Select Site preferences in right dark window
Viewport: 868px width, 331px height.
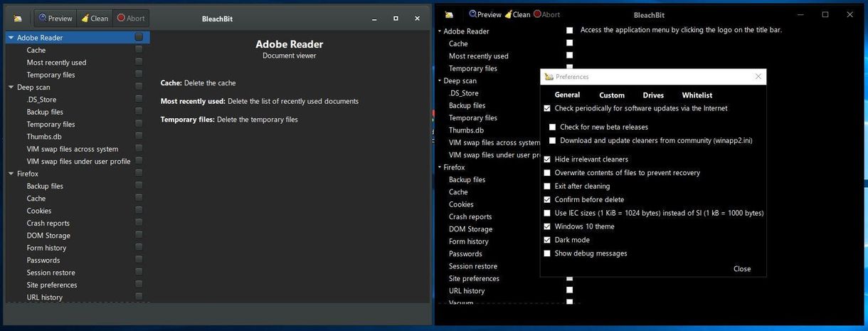coord(474,278)
